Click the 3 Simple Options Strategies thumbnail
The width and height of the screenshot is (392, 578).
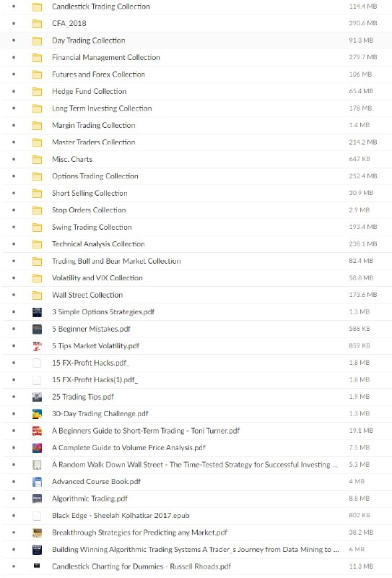[37, 312]
